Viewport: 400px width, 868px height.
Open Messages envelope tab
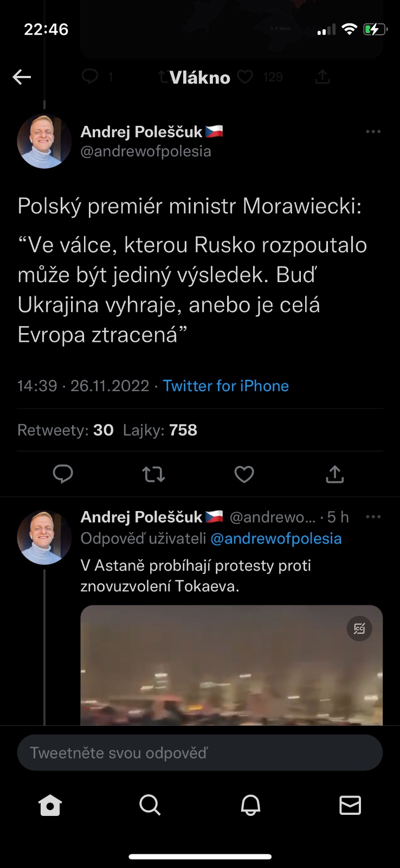click(x=350, y=805)
